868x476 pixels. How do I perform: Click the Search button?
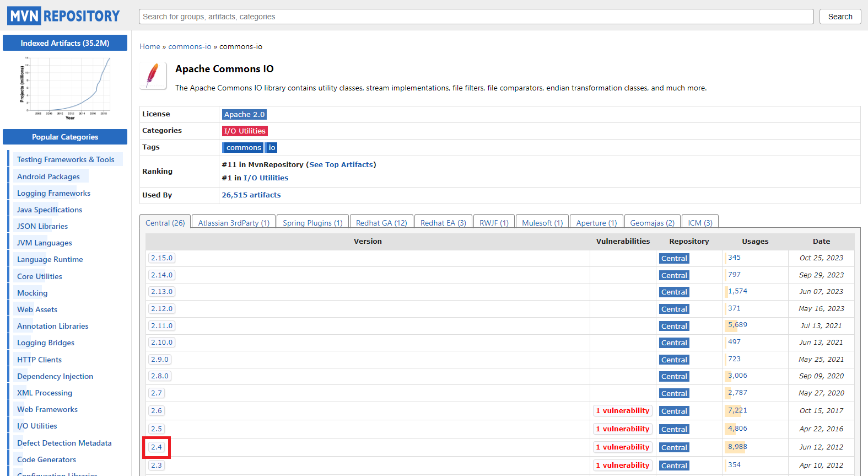(840, 17)
